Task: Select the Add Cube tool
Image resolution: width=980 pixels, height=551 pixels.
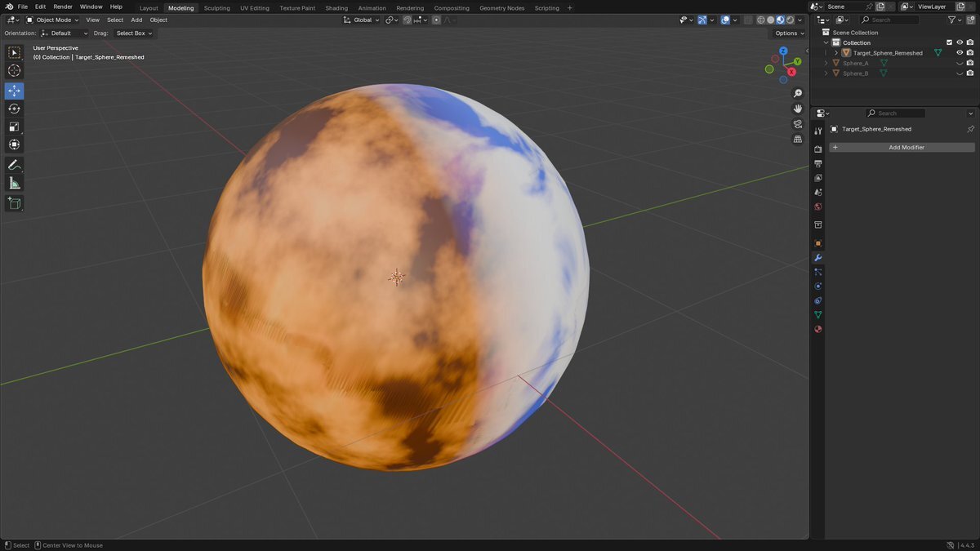Action: [x=15, y=203]
